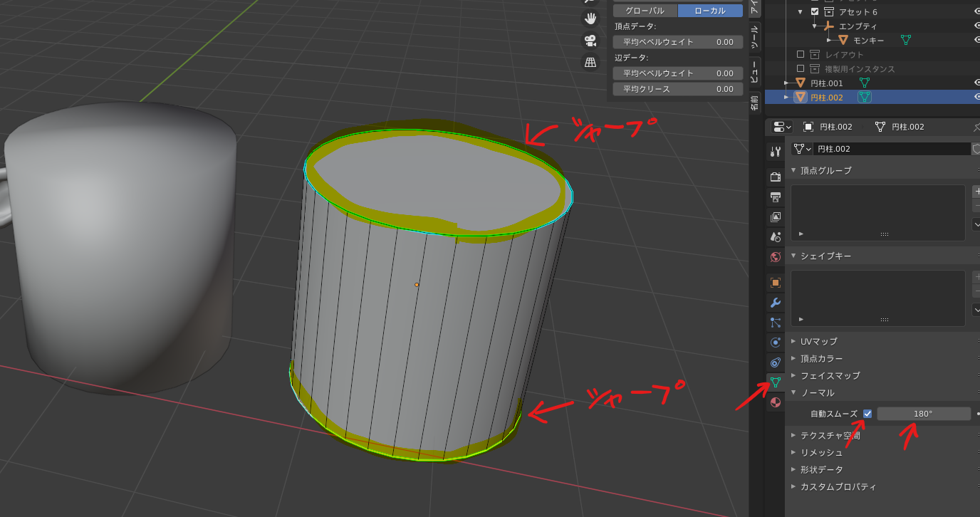
Task: Uncheck the アセット 6 collection checkbox
Action: tap(815, 12)
